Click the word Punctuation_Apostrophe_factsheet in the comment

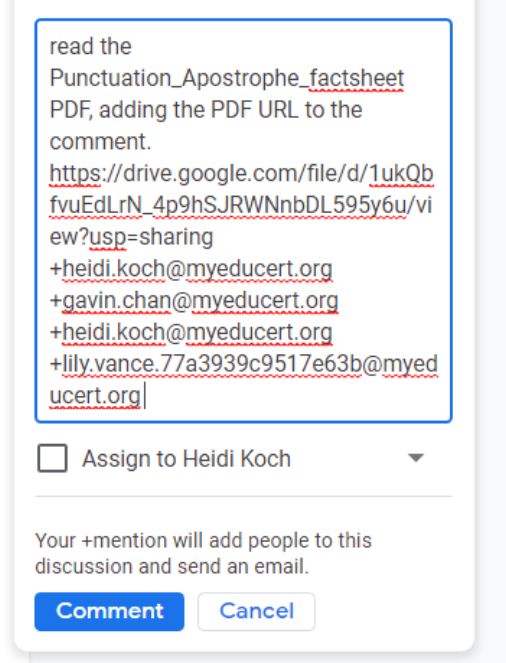point(227,79)
